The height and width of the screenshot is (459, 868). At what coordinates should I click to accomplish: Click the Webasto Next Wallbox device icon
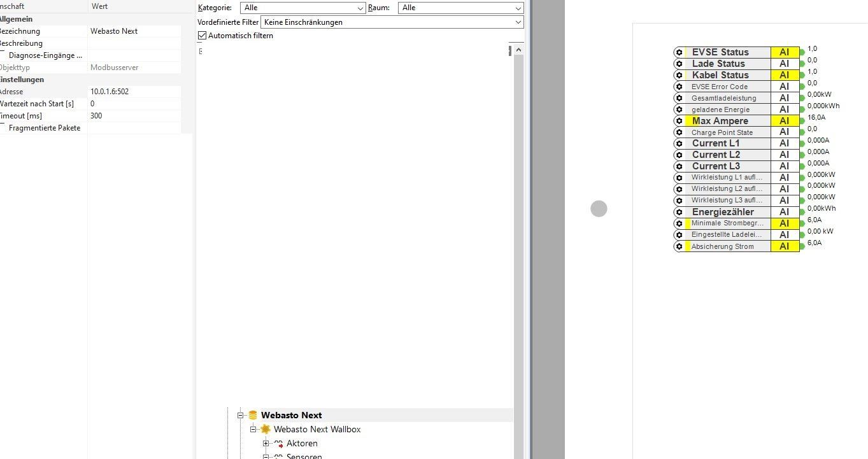pos(266,429)
